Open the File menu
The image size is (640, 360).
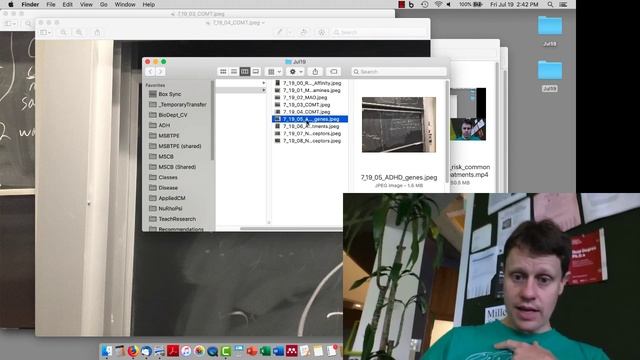point(51,4)
